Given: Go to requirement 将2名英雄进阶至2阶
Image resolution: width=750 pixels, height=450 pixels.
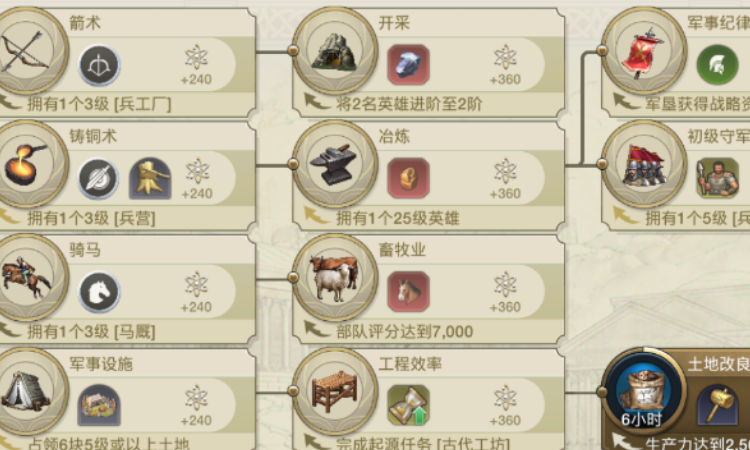Looking at the screenshot, I should tap(409, 104).
